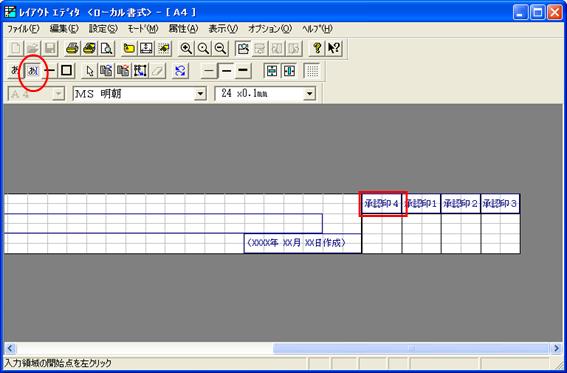This screenshot has width=567, height=373.
Task: Open the 編集(E) menu
Action: click(64, 29)
